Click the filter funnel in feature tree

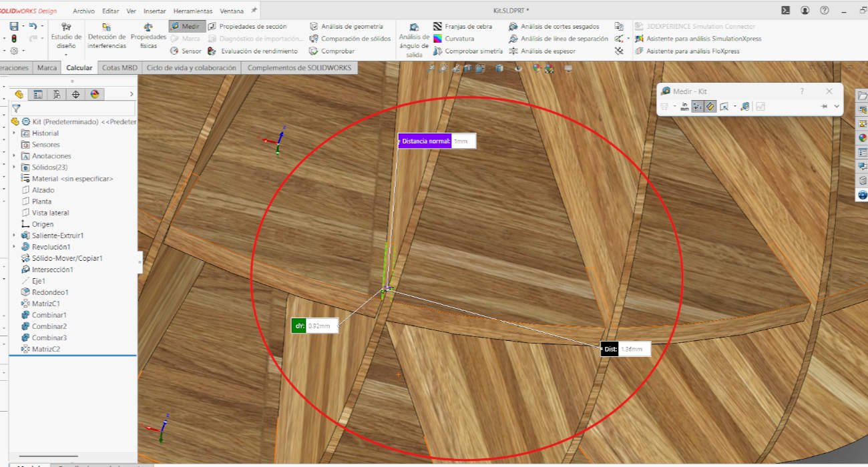pyautogui.click(x=16, y=107)
